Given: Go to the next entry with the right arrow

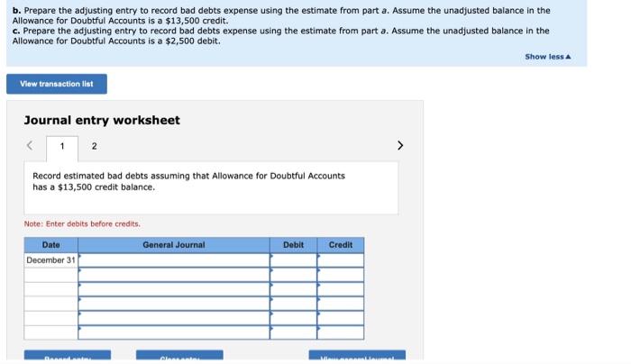Looking at the screenshot, I should click(400, 145).
